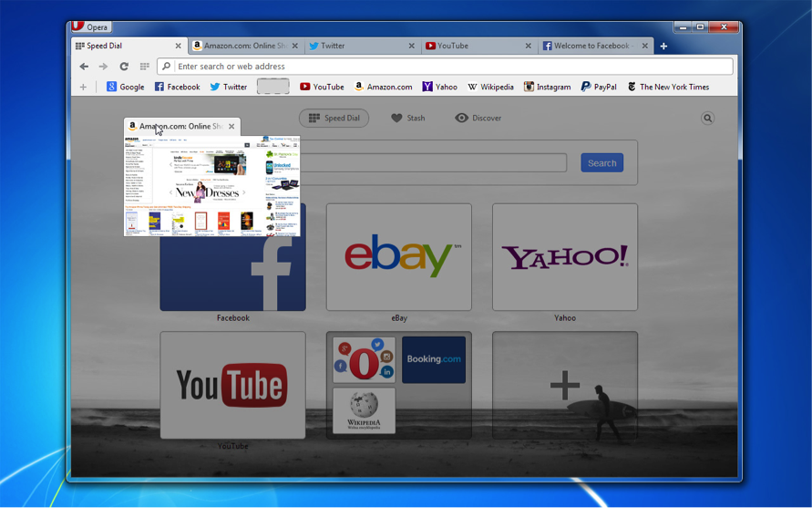This screenshot has width=812, height=508.
Task: Select the Speed Dial view button
Action: [334, 119]
